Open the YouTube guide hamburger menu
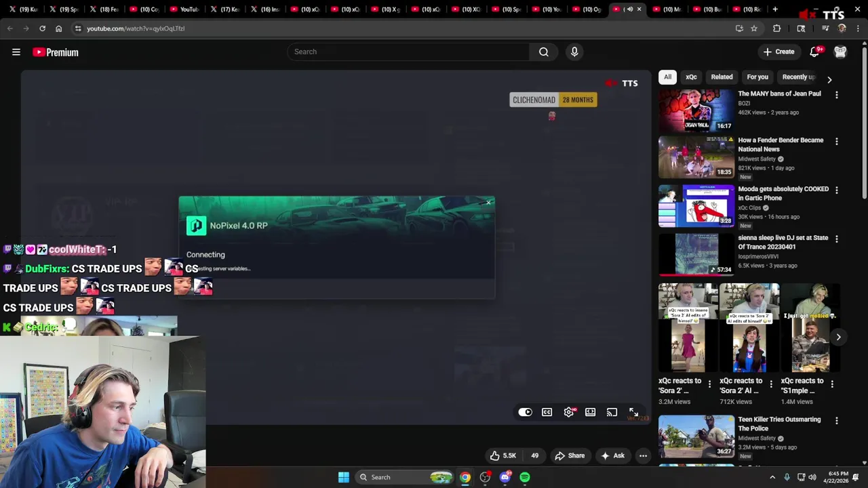 pos(16,52)
